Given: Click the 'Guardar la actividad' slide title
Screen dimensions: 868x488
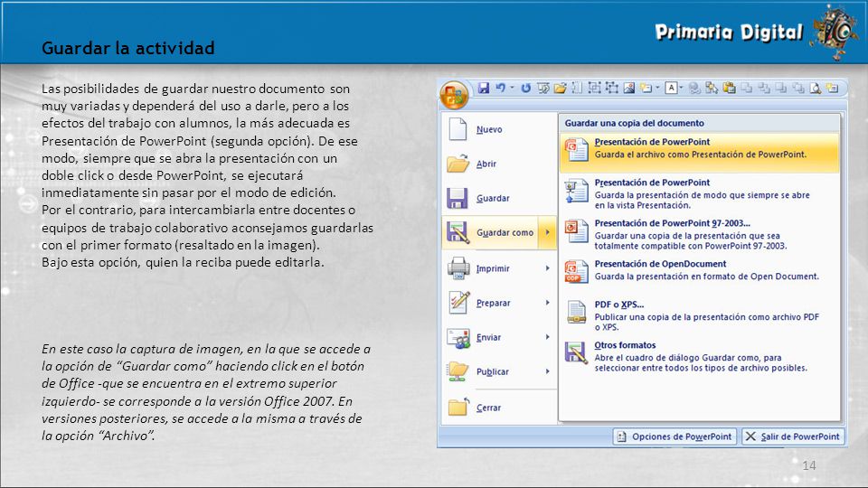Looking at the screenshot, I should [x=127, y=48].
